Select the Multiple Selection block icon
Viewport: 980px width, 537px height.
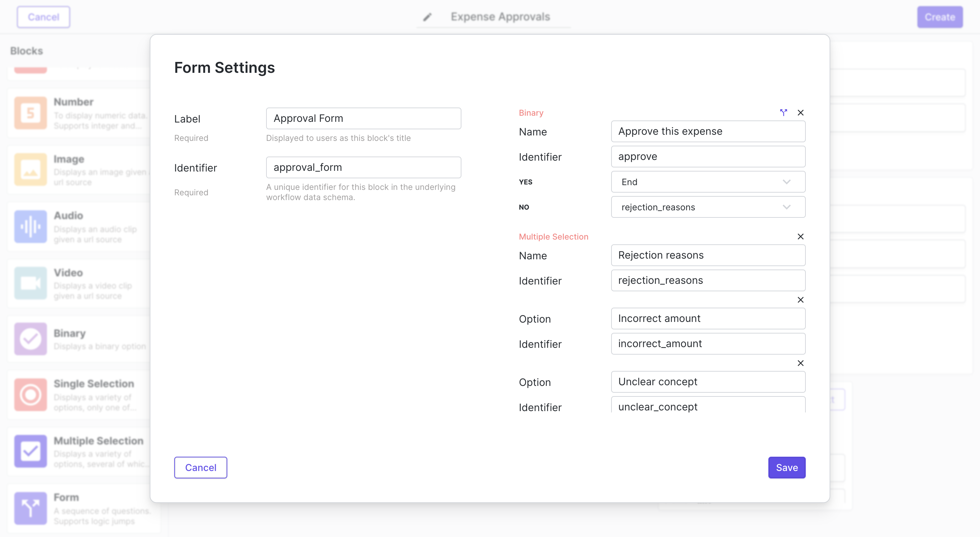30,451
